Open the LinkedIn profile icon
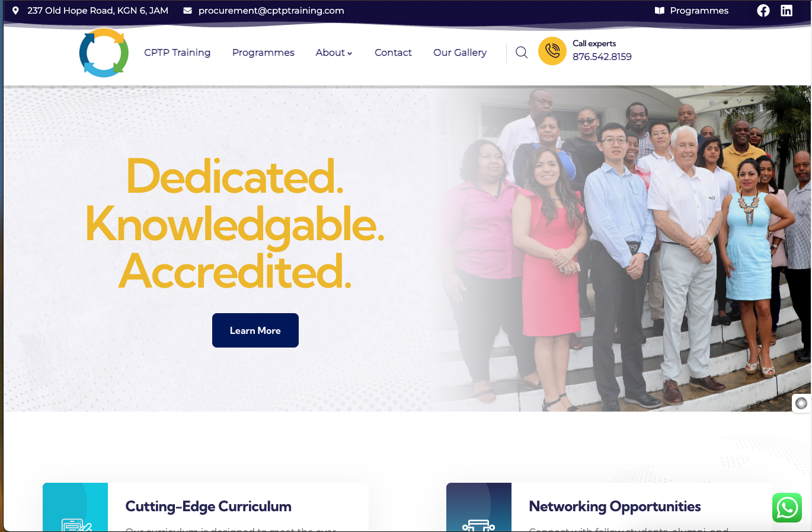Image resolution: width=812 pixels, height=532 pixels. point(787,11)
